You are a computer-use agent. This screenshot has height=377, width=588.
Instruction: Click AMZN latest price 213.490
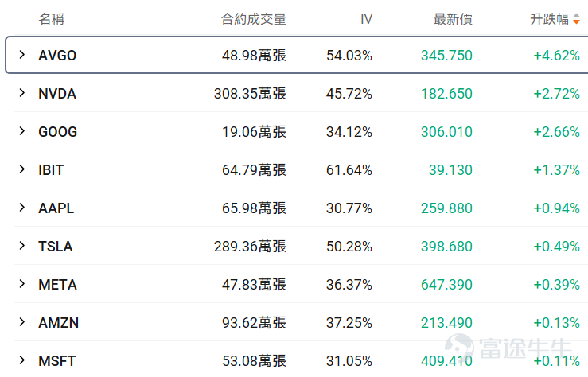tap(446, 324)
